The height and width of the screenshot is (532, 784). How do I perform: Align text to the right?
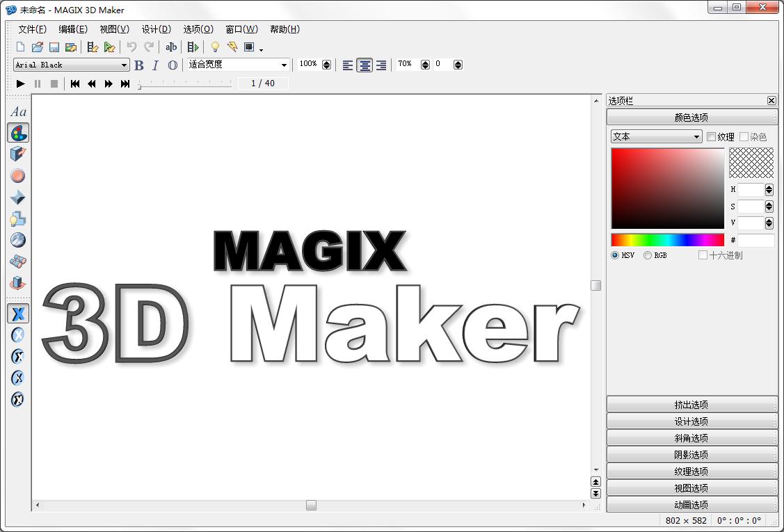(381, 65)
